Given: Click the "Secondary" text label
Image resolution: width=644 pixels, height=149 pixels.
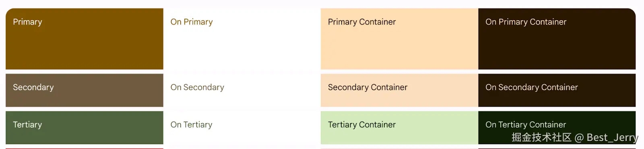Looking at the screenshot, I should (x=33, y=87).
